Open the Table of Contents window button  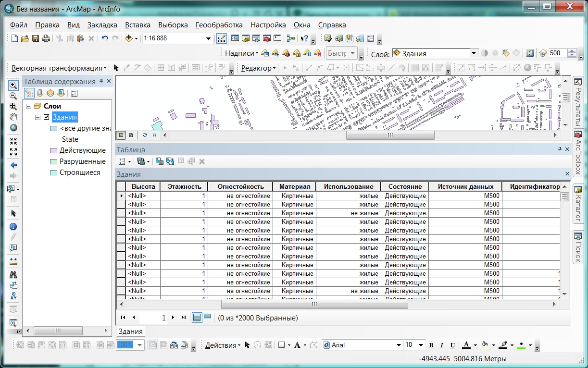(235, 38)
